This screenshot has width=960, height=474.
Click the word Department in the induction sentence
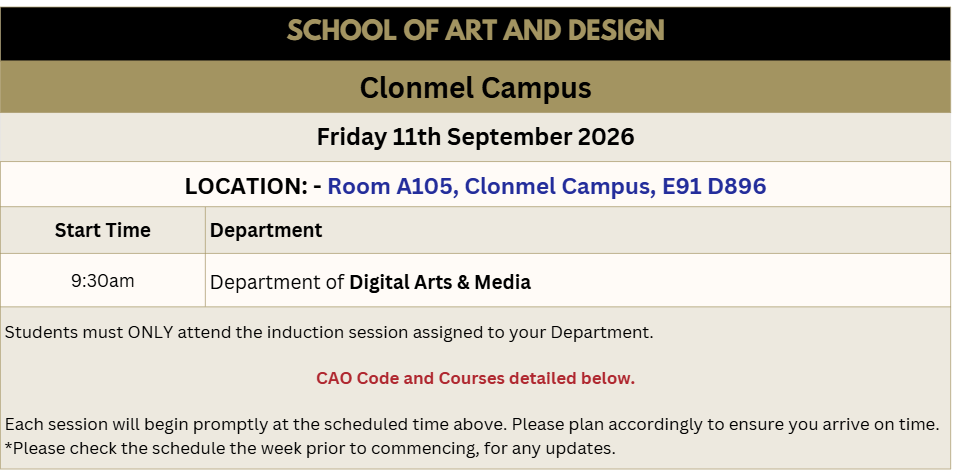point(600,333)
